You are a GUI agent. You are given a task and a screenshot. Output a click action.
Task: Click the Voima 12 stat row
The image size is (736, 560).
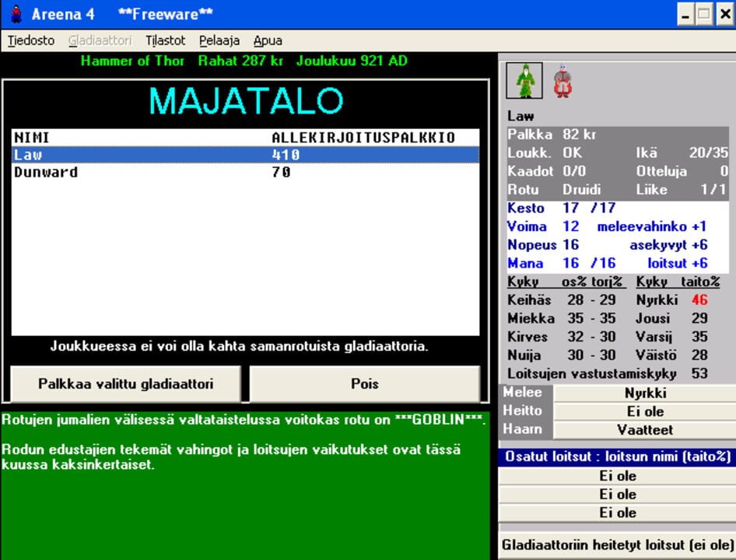617,226
